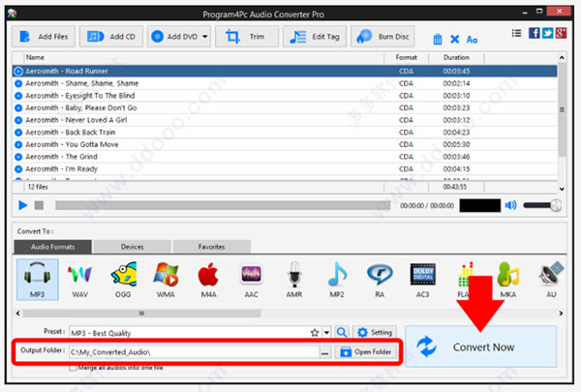Select the AAC format icon
This screenshot has width=581, height=392.
[x=251, y=280]
